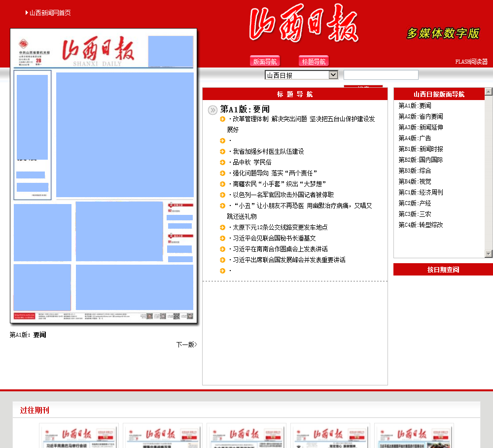Image resolution: width=493 pixels, height=448 pixels.
Task: Click the double-arrow icon beside 第A1版:要闻
Action: (x=213, y=110)
